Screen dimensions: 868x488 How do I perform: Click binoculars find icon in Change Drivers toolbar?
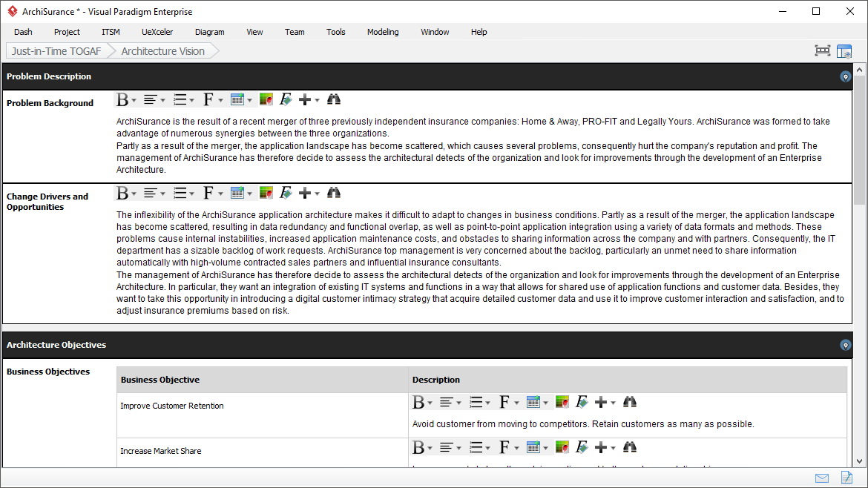pyautogui.click(x=333, y=193)
